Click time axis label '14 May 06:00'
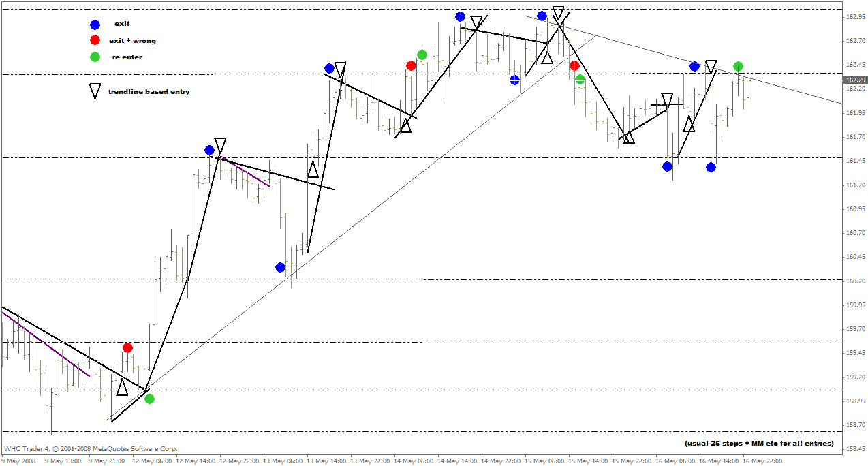This screenshot has width=868, height=466. coord(414,461)
